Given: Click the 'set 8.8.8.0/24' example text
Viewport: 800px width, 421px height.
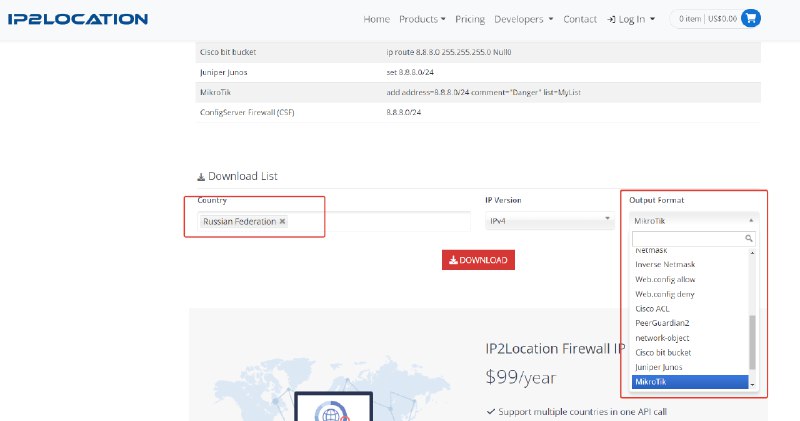Looking at the screenshot, I should pos(410,72).
